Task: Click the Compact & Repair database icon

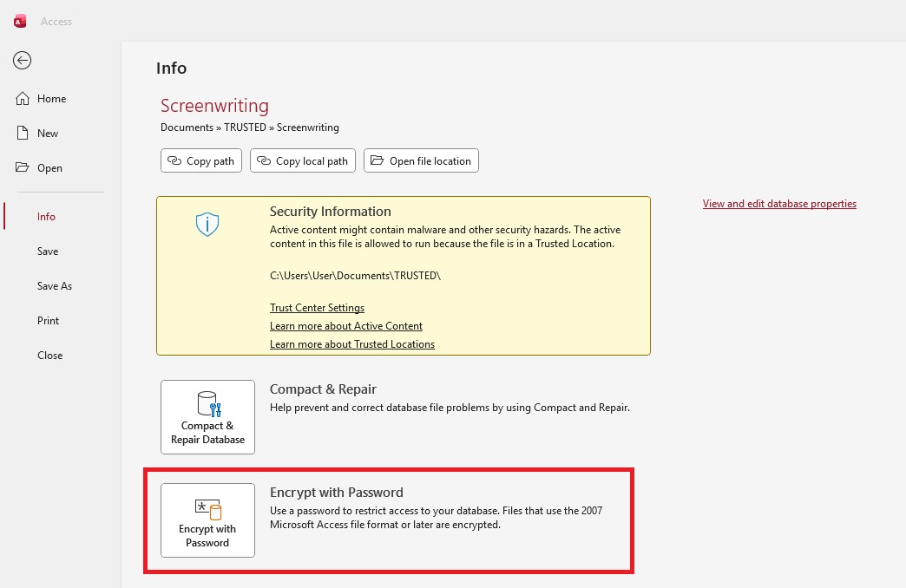Action: pyautogui.click(x=209, y=404)
